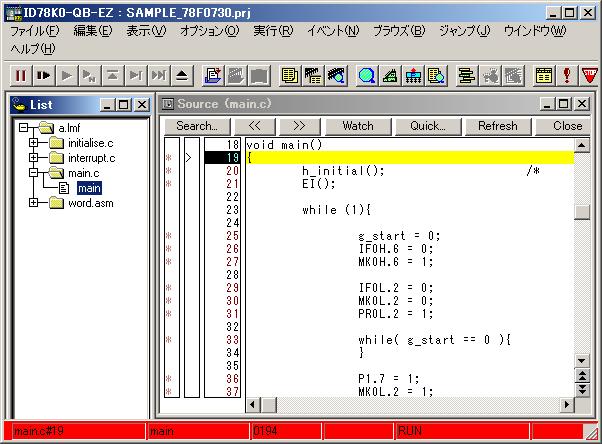Toggle breakpoint asterisk at line 33

coord(168,340)
